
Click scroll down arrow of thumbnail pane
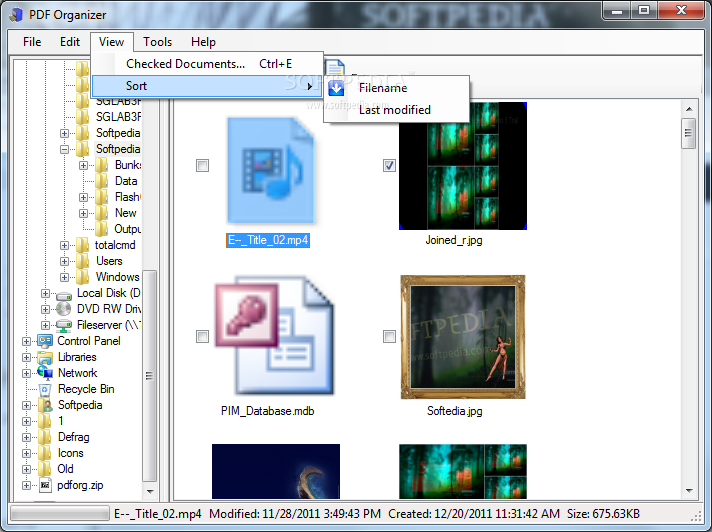tap(689, 491)
